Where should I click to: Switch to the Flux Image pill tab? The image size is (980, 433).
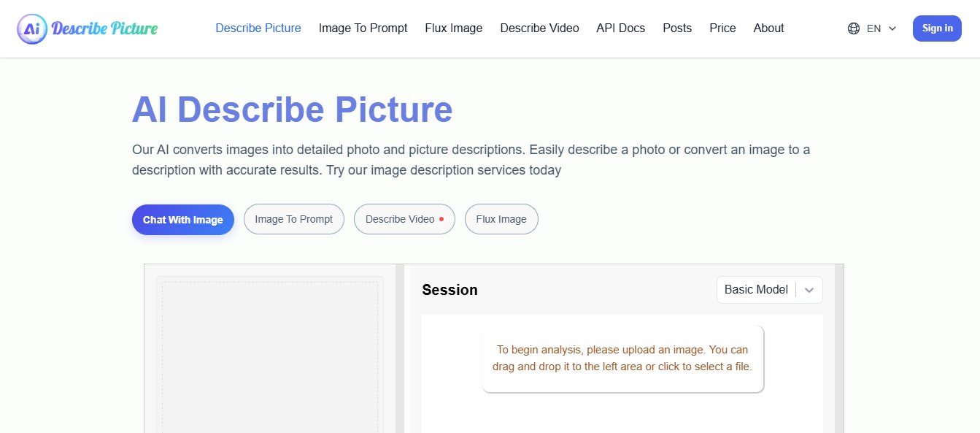[x=501, y=219]
